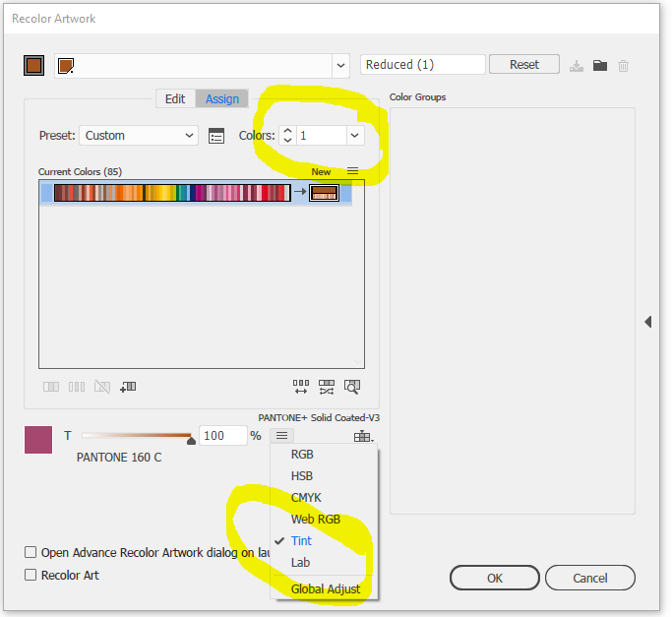The image size is (672, 617).
Task: Click merge colors into a row icon
Action: [51, 387]
